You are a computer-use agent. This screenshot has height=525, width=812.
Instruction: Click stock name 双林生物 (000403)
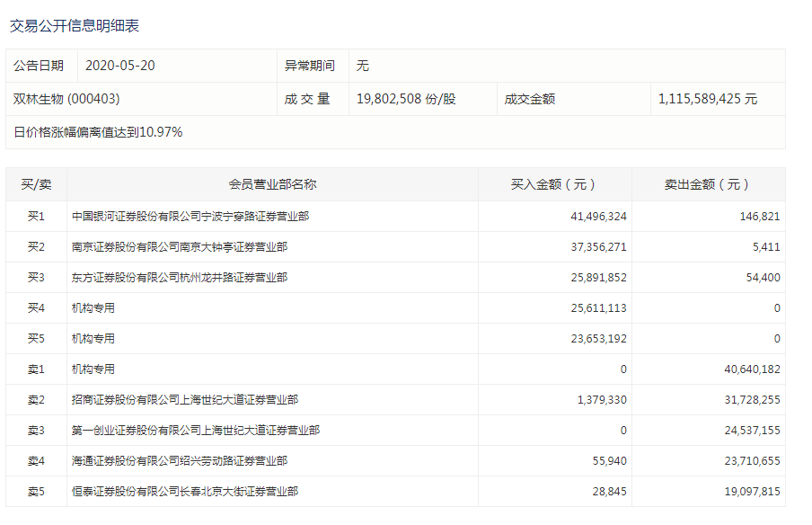pyautogui.click(x=66, y=99)
